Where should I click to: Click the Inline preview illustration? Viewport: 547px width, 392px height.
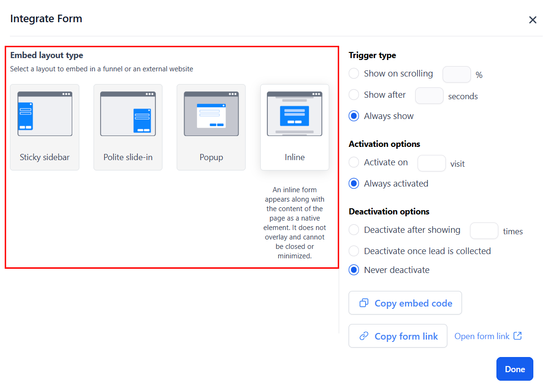click(x=295, y=114)
